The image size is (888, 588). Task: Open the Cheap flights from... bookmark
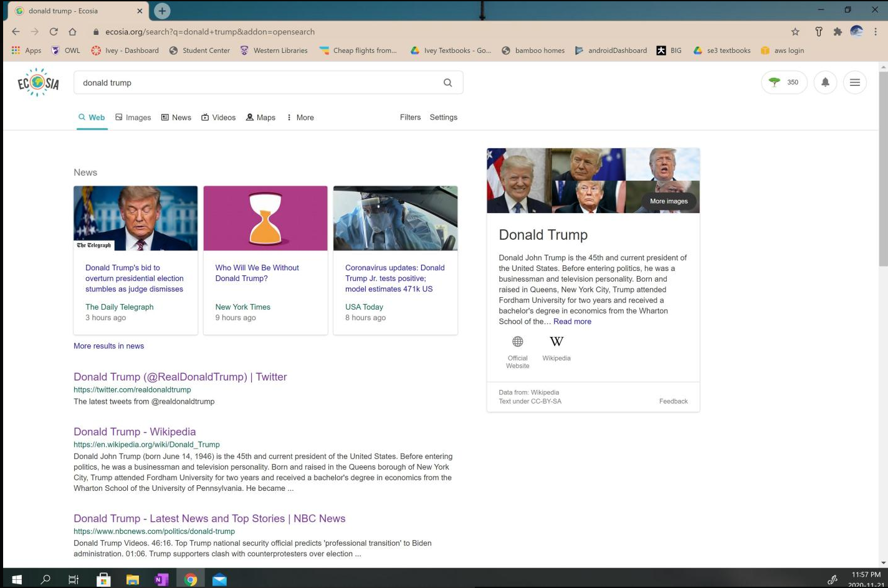point(358,50)
